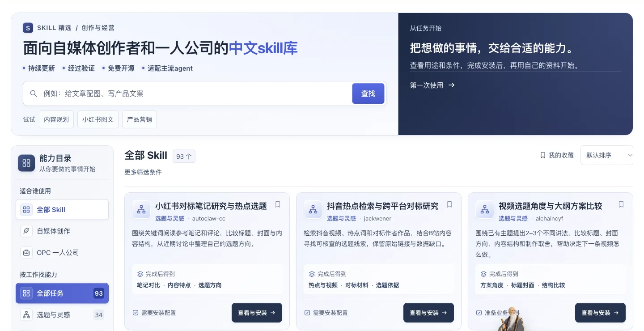Click the 我的收藏 bookmark icon
This screenshot has width=644, height=331.
[542, 155]
